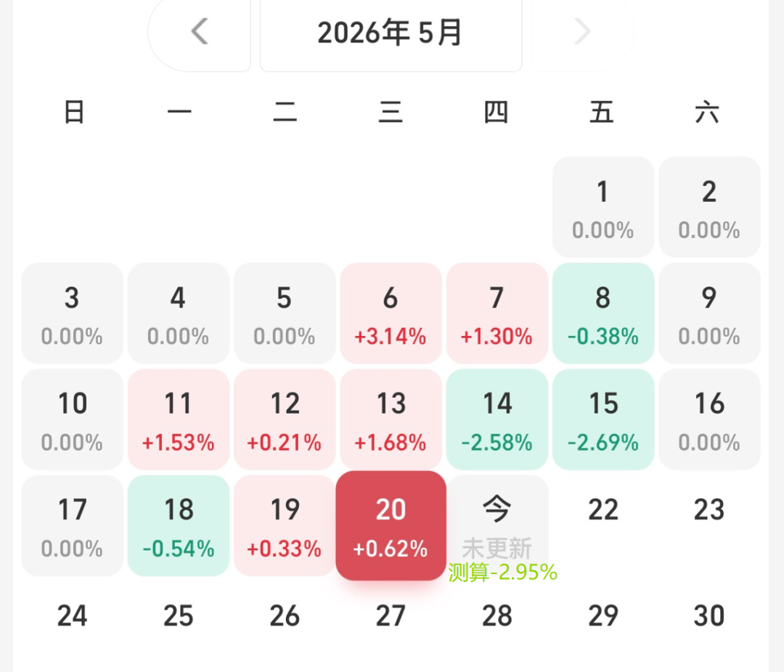The height and width of the screenshot is (672, 784).
Task: Select day 24 in the calendar
Action: (x=72, y=616)
